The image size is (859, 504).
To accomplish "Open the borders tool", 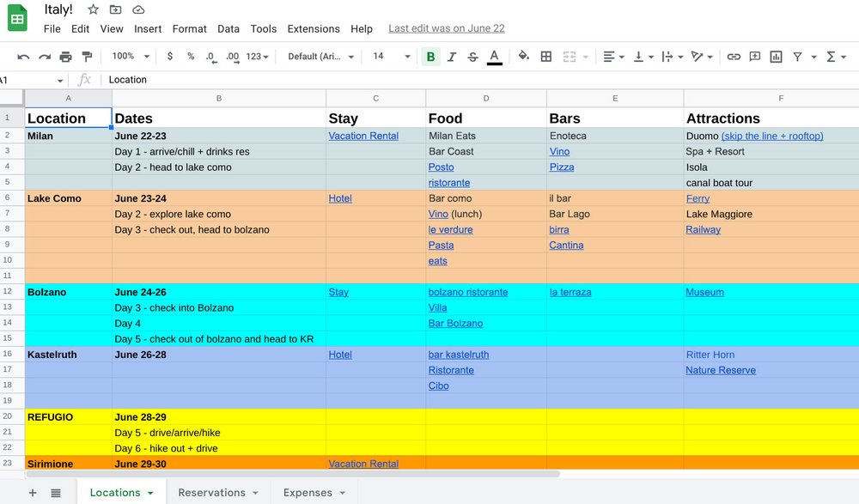I will click(x=545, y=56).
